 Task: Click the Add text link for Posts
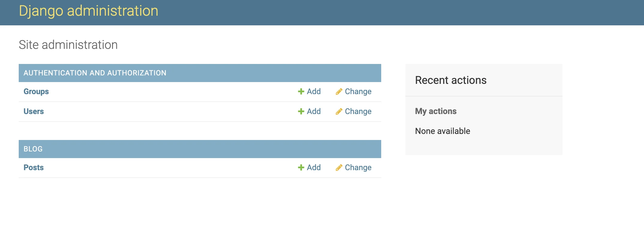click(x=314, y=167)
